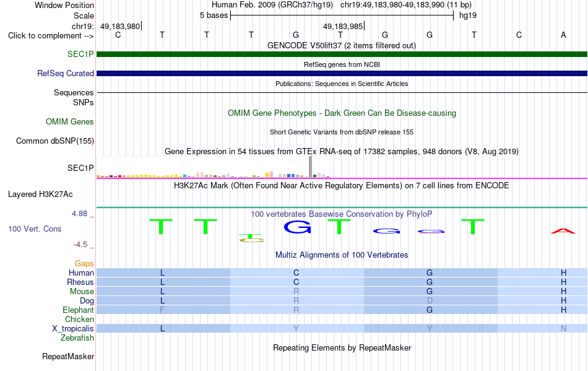Click amino acid N in X_tropicalis row

pos(563,329)
